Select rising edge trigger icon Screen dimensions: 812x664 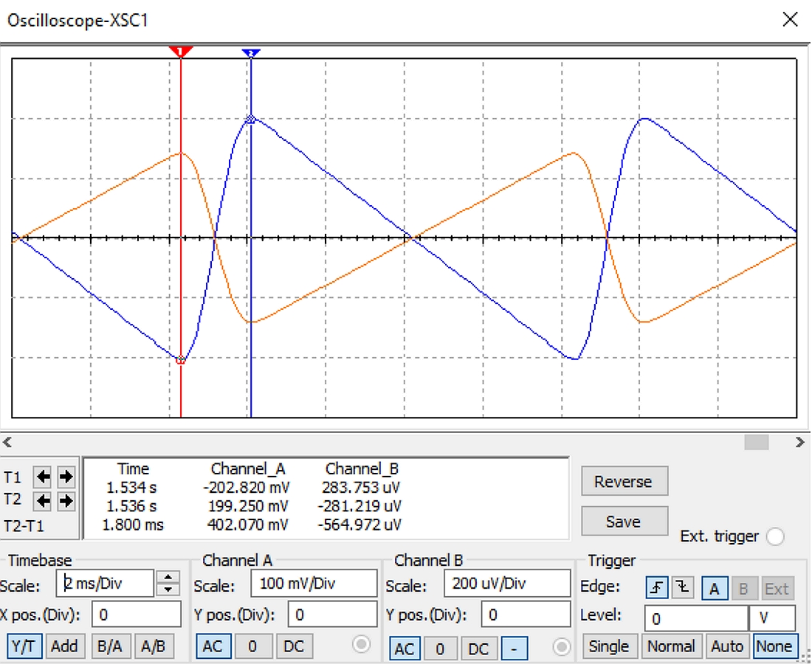(x=656, y=588)
